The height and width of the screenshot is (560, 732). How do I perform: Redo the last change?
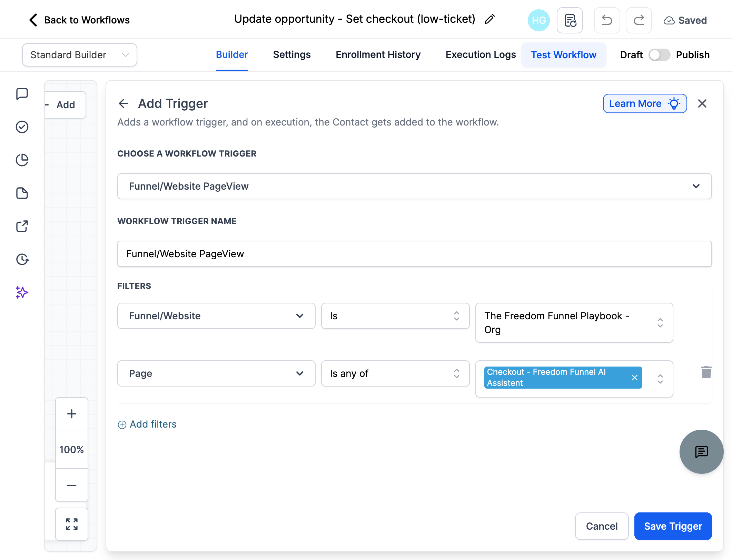pyautogui.click(x=639, y=20)
